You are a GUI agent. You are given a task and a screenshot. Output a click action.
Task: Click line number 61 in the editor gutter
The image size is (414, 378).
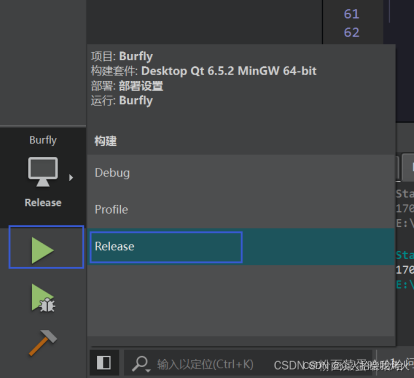click(352, 14)
